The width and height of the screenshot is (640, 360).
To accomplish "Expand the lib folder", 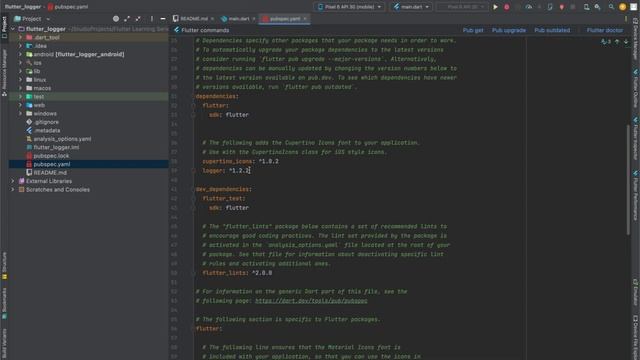I will [x=20, y=71].
